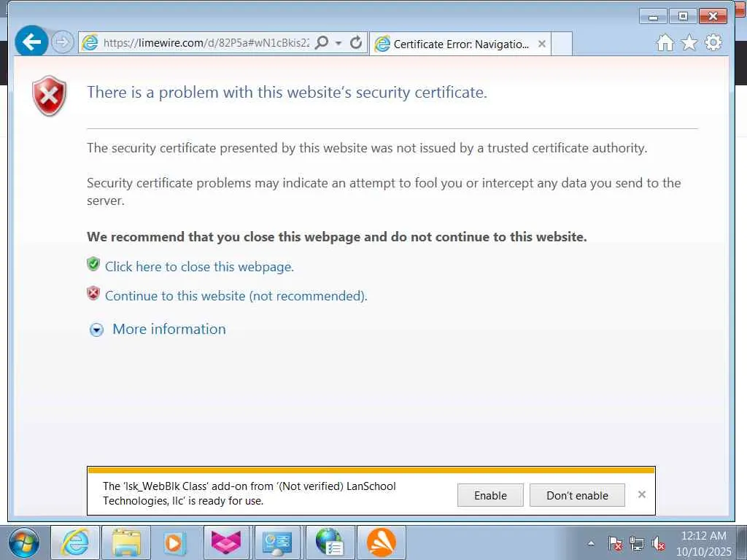Go back with the blue Back arrow
The width and height of the screenshot is (747, 560).
tap(31, 42)
